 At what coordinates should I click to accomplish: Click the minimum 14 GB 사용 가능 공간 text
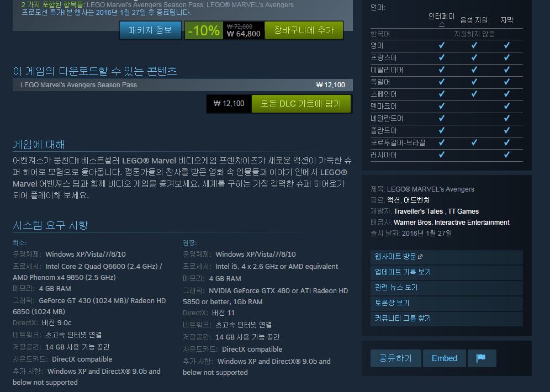click(x=77, y=347)
